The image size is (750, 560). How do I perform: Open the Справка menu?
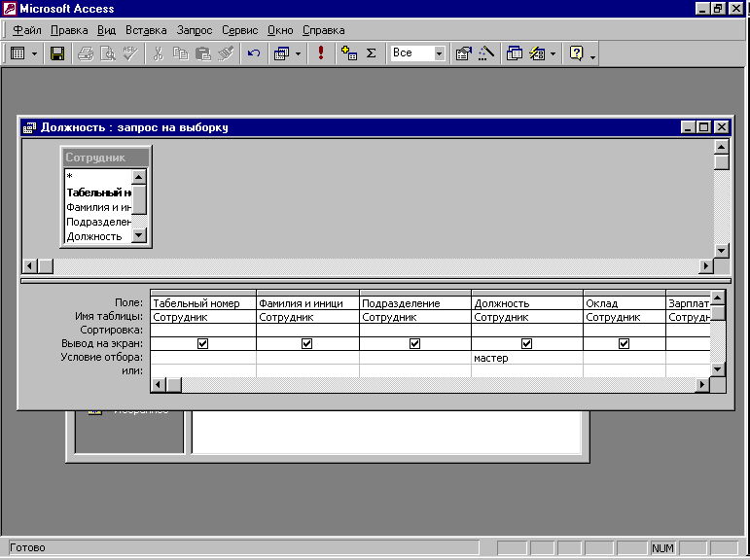[x=323, y=30]
